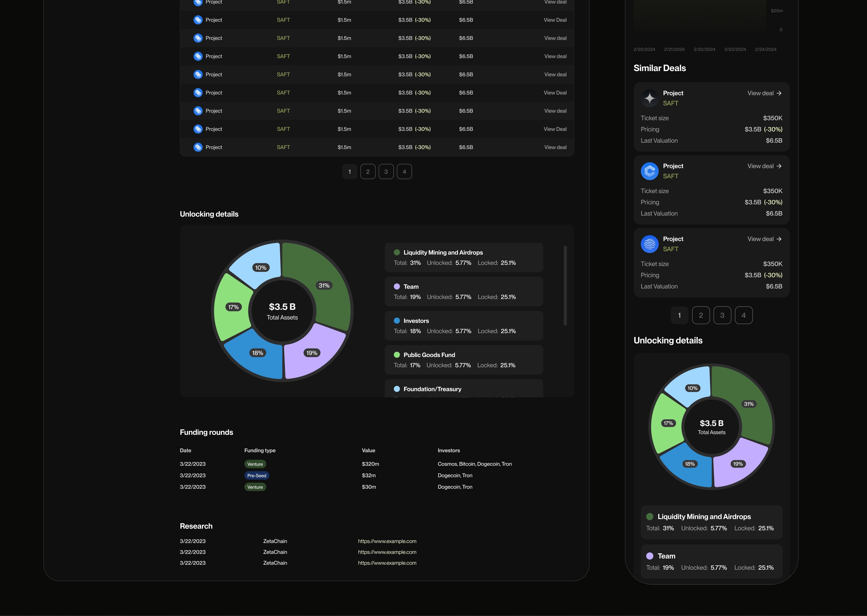Viewport: 867px width, 616px height.
Task: Click arrow icon beside first View deal
Action: point(779,93)
